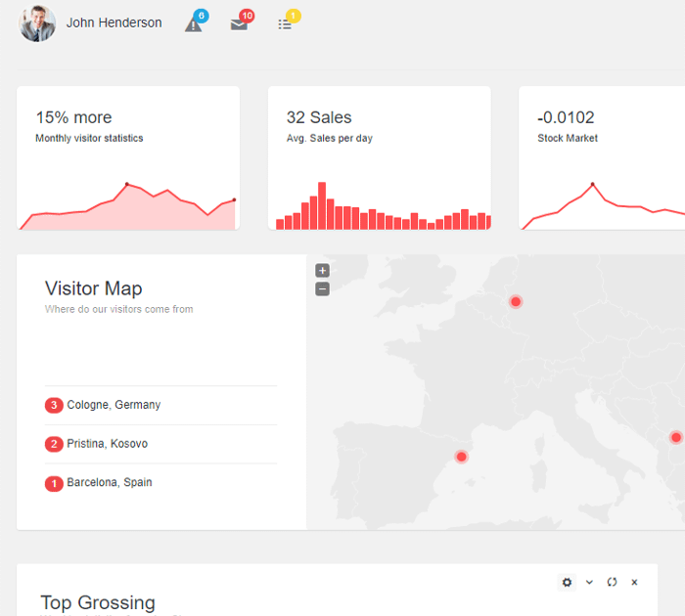Select Cologne, Germany in visitor list
The width and height of the screenshot is (685, 616).
tap(114, 405)
